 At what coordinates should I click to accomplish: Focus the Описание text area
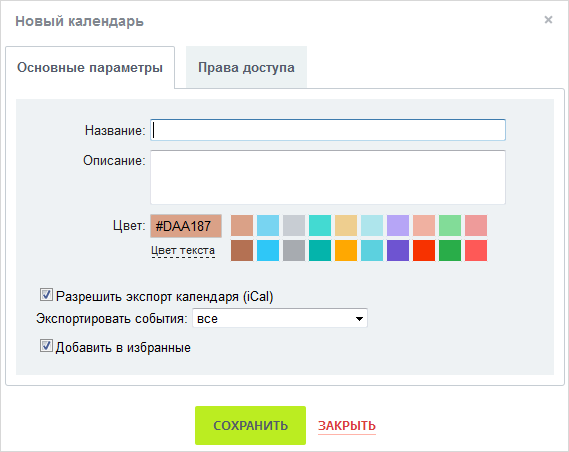pyautogui.click(x=328, y=177)
